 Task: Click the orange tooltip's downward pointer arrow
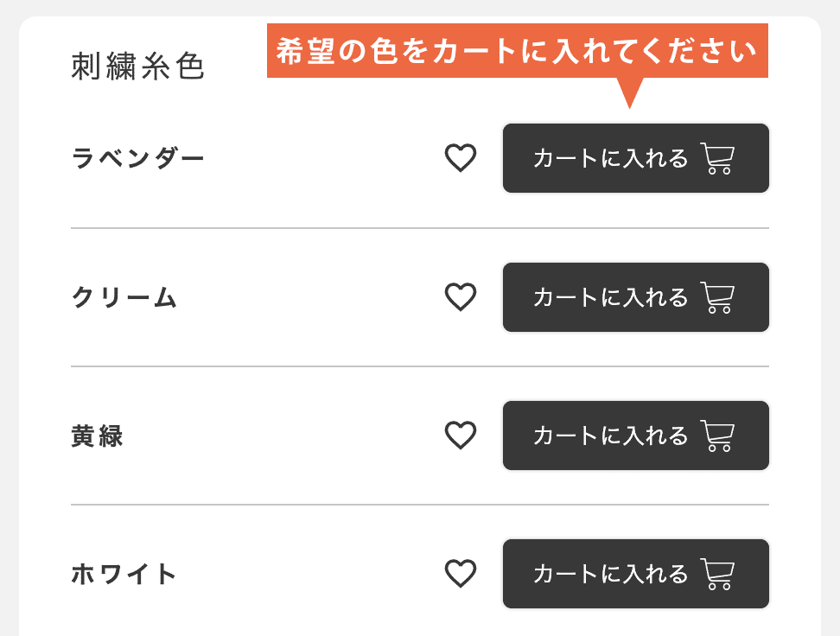click(x=629, y=92)
